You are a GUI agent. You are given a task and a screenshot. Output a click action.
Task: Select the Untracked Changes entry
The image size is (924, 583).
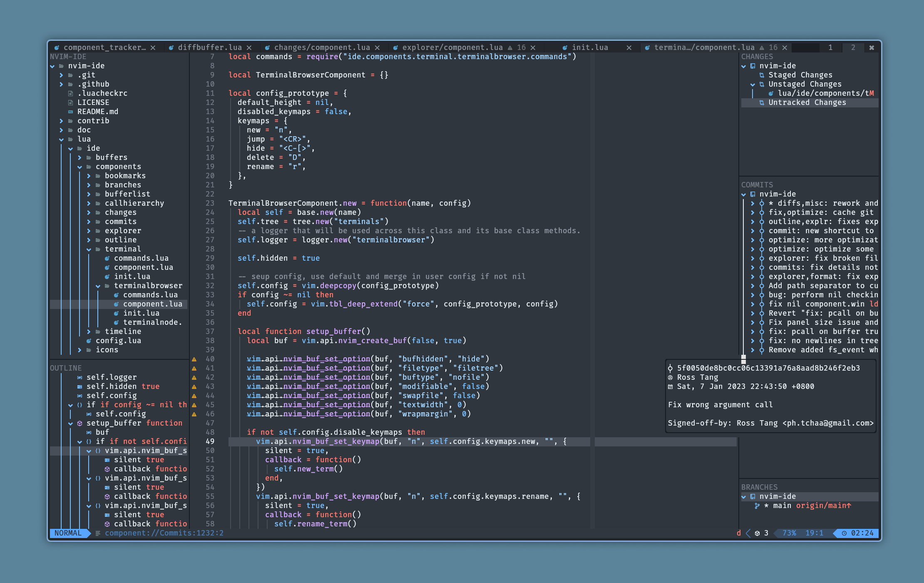pos(807,102)
